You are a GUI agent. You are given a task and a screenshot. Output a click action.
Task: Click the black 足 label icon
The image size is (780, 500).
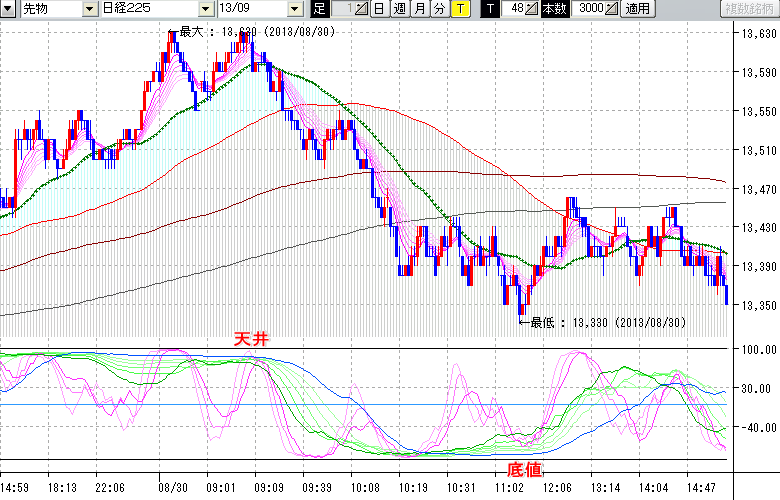click(x=319, y=9)
